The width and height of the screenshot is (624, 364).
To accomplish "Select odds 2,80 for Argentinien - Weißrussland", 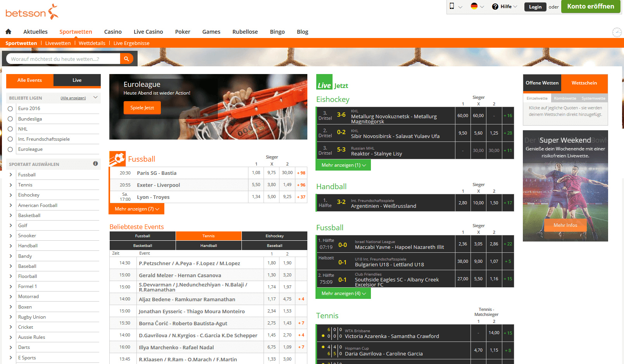I will click(463, 203).
